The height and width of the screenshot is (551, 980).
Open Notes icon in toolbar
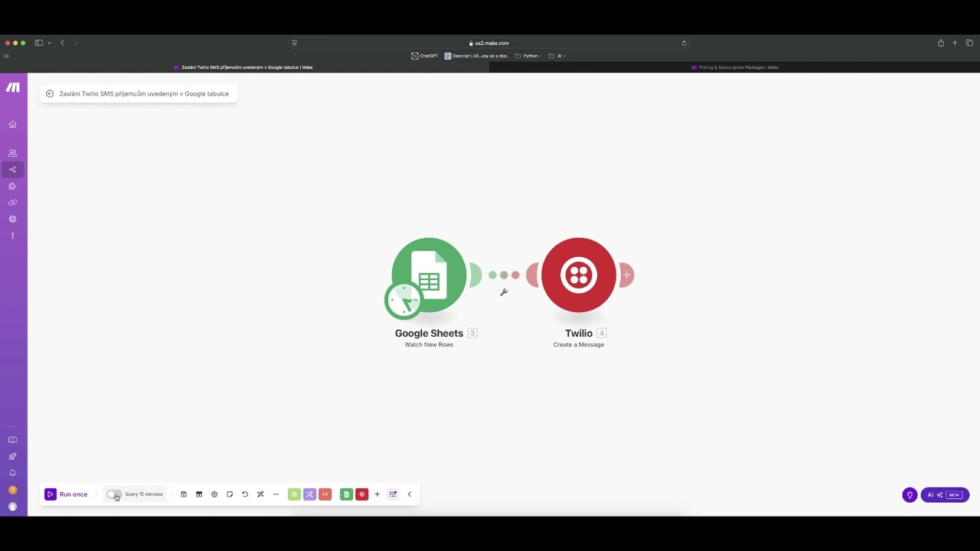[x=230, y=494]
